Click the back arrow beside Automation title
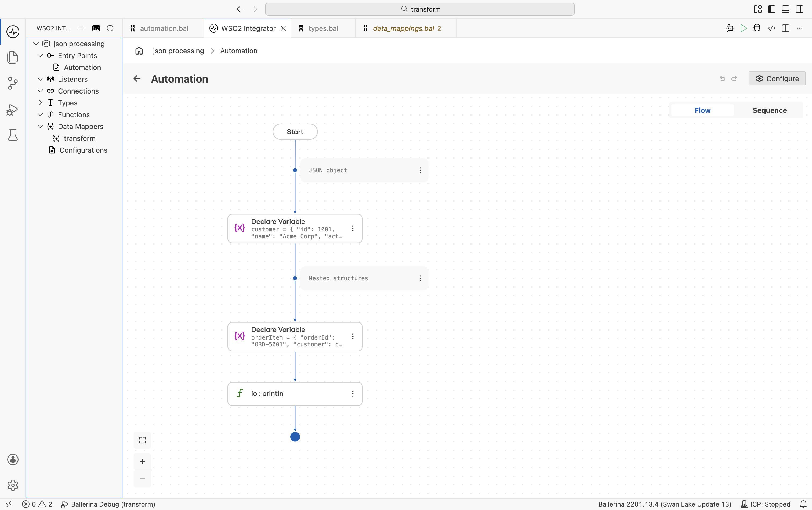The width and height of the screenshot is (812, 510). [x=137, y=78]
